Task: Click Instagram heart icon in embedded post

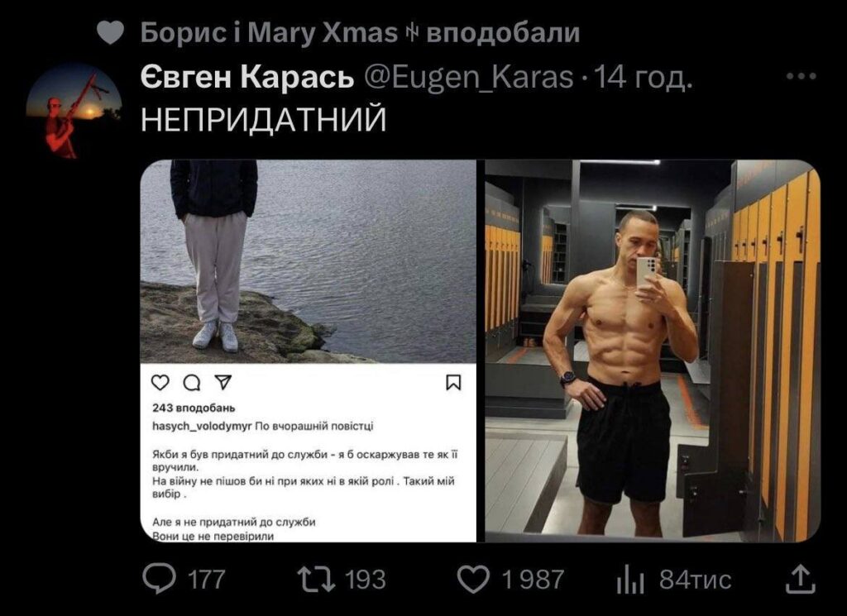Action: 160,382
